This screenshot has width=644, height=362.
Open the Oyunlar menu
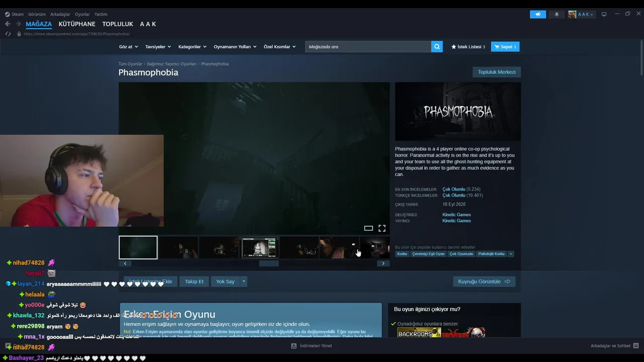(82, 14)
